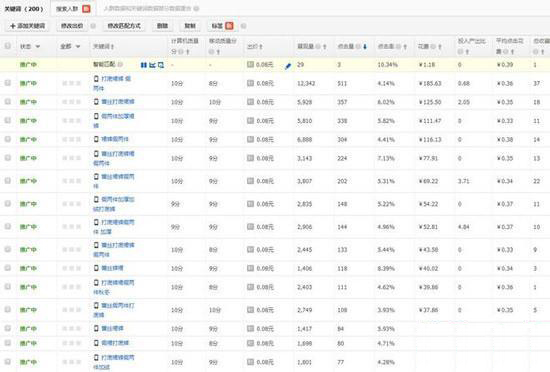Toggle the blue 点击量 sort arrow

[365, 47]
